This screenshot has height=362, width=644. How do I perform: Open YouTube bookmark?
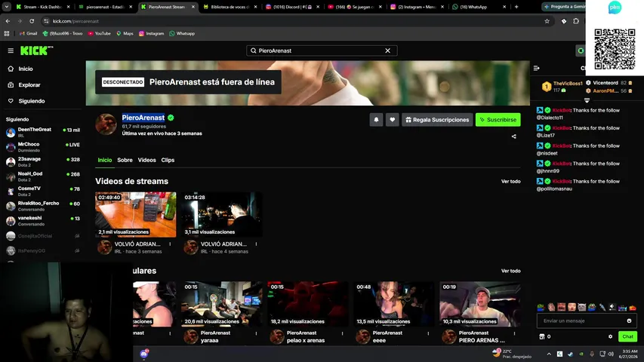click(100, 34)
